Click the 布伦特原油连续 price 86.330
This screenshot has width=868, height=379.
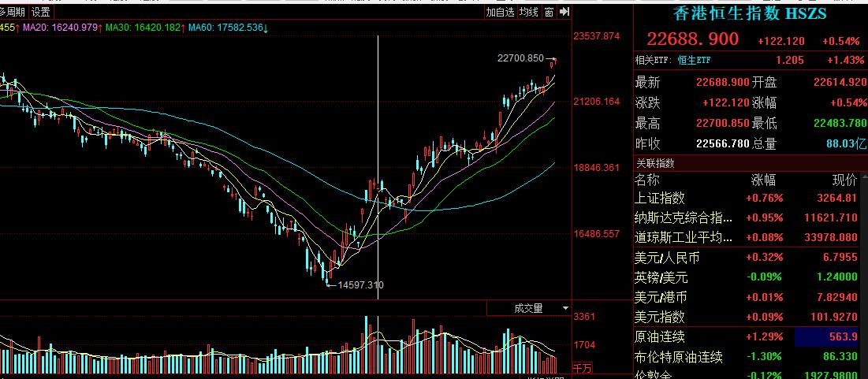(839, 357)
